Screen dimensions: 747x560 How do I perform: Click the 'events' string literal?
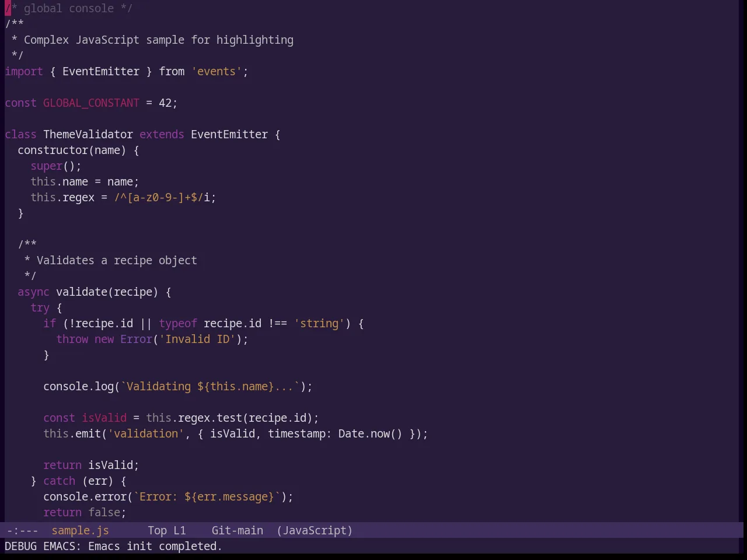(217, 72)
